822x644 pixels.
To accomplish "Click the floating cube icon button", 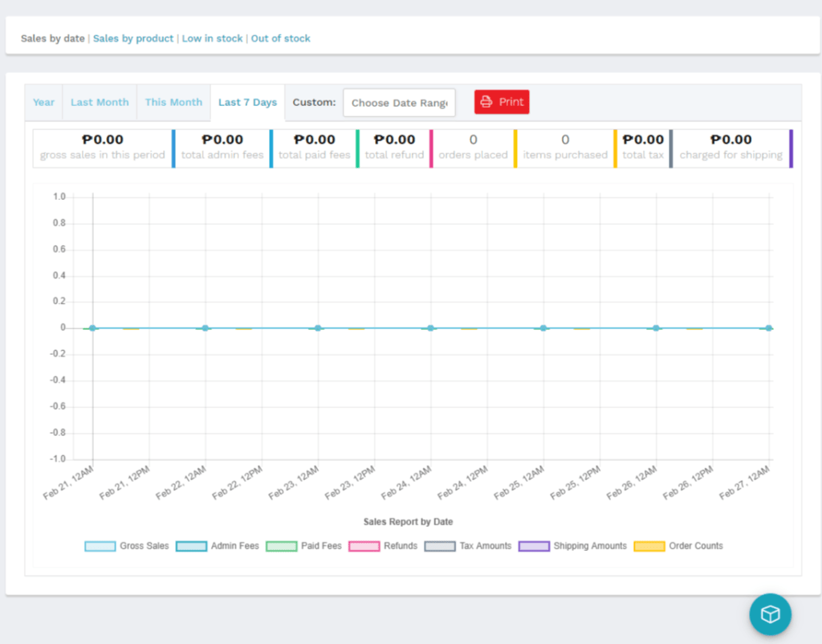I will [x=770, y=614].
